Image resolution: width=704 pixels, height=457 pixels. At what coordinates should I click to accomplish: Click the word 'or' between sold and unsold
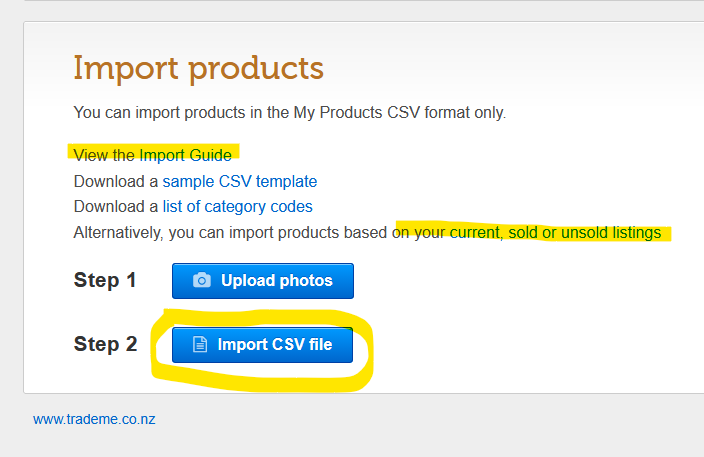pyautogui.click(x=549, y=233)
